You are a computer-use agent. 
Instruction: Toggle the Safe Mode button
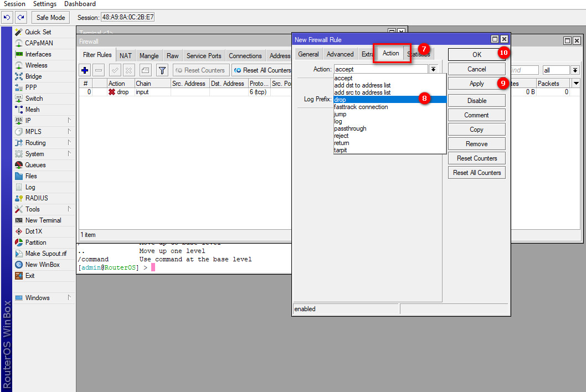pyautogui.click(x=50, y=18)
